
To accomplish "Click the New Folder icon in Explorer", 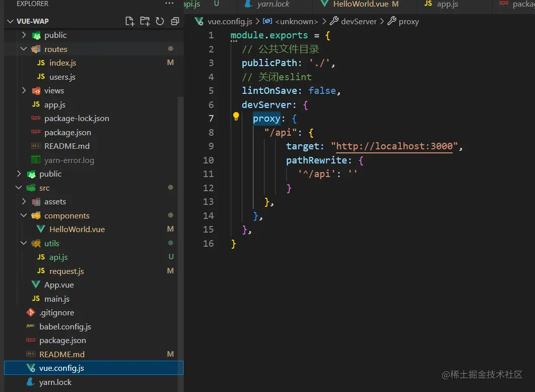I will [145, 21].
